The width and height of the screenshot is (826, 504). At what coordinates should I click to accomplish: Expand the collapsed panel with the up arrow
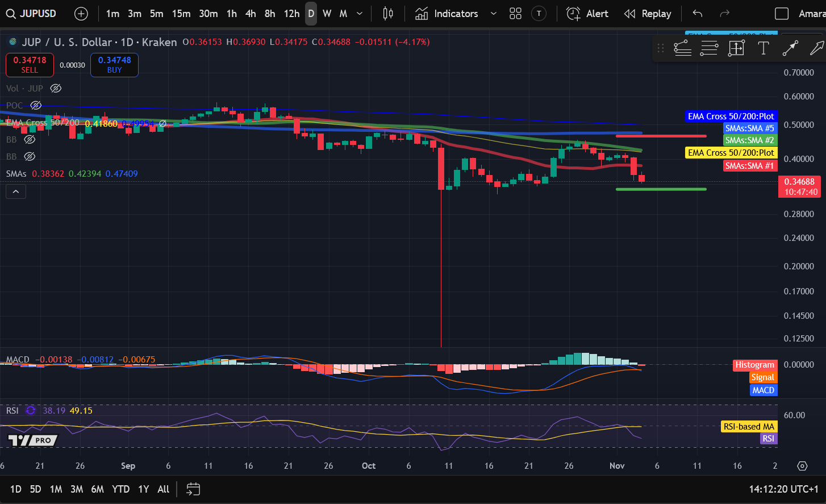tap(15, 191)
